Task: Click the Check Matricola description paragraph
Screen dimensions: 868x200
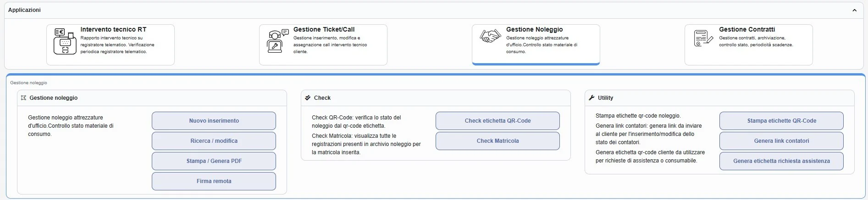Action: 366,144
